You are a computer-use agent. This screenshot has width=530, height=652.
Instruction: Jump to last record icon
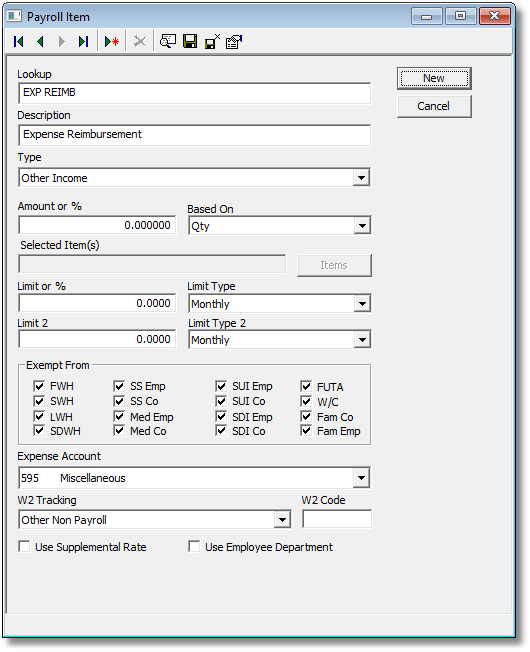(x=84, y=42)
